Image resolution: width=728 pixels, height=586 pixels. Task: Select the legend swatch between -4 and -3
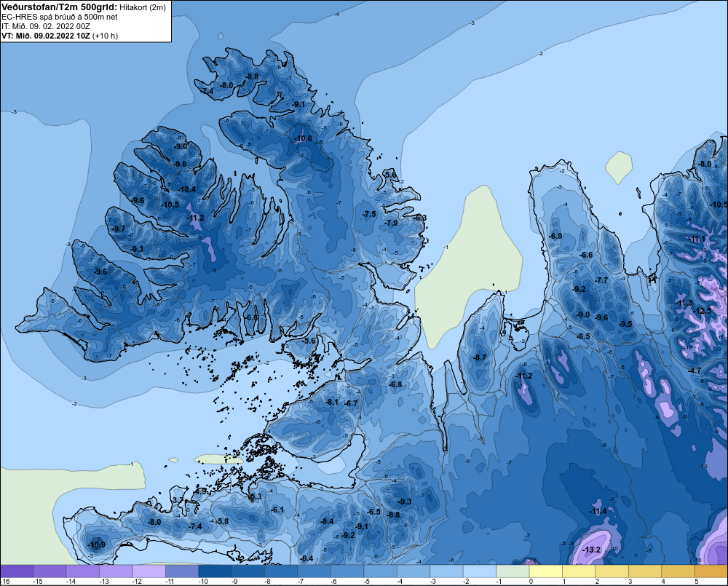[x=414, y=571]
